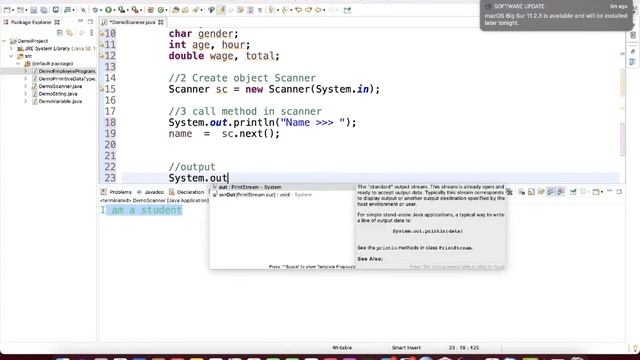Expand the JRE System Library node

coord(11,49)
